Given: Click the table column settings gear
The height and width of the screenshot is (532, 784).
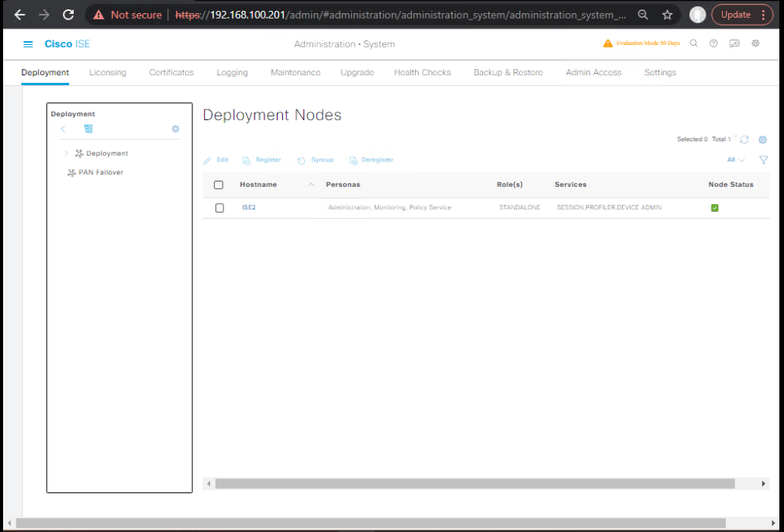Looking at the screenshot, I should point(762,140).
